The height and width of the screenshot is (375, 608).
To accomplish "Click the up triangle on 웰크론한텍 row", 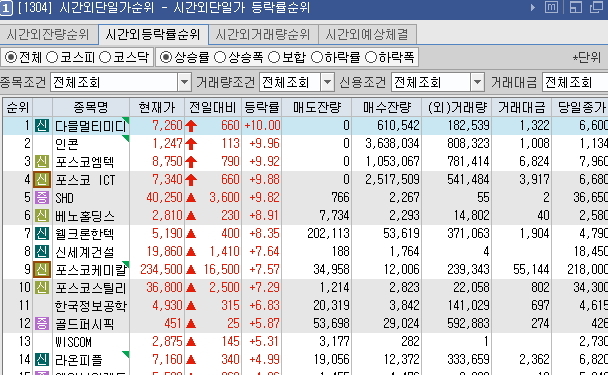I will point(191,234).
